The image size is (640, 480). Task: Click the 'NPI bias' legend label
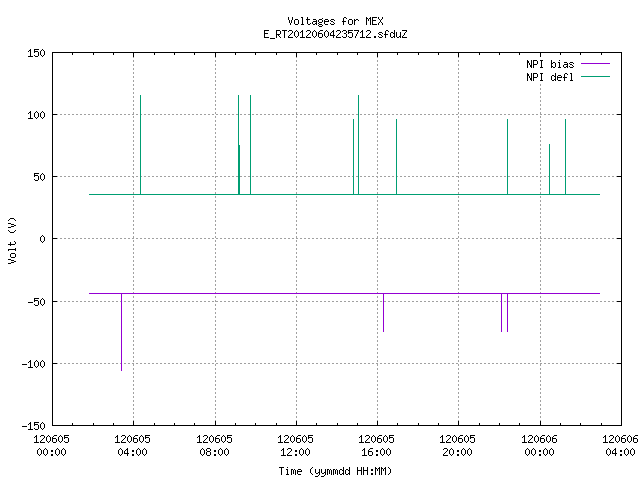(550, 64)
